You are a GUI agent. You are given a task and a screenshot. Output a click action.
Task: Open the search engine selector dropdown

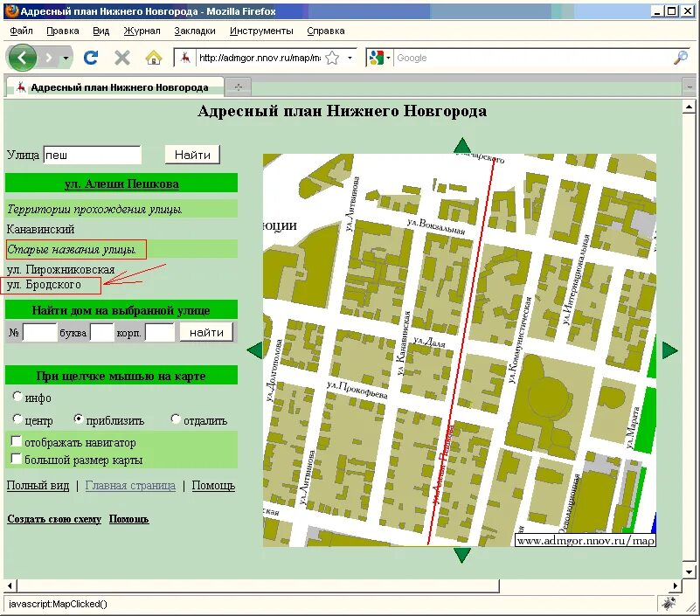(388, 58)
